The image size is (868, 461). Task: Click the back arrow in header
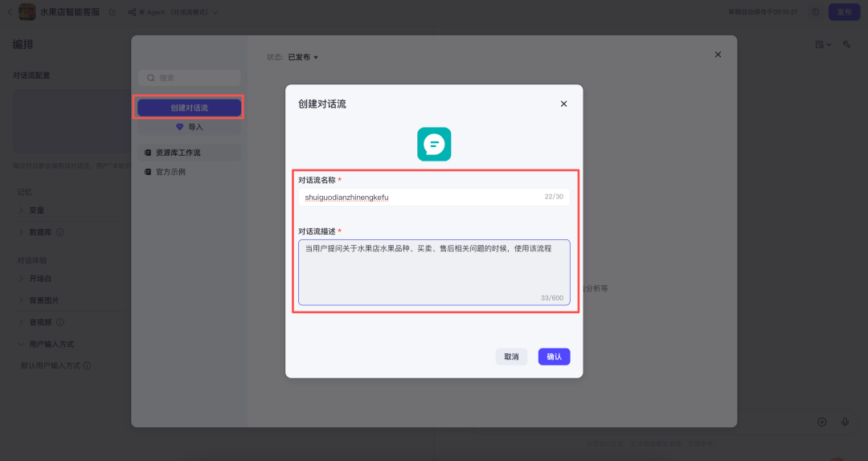(9, 11)
